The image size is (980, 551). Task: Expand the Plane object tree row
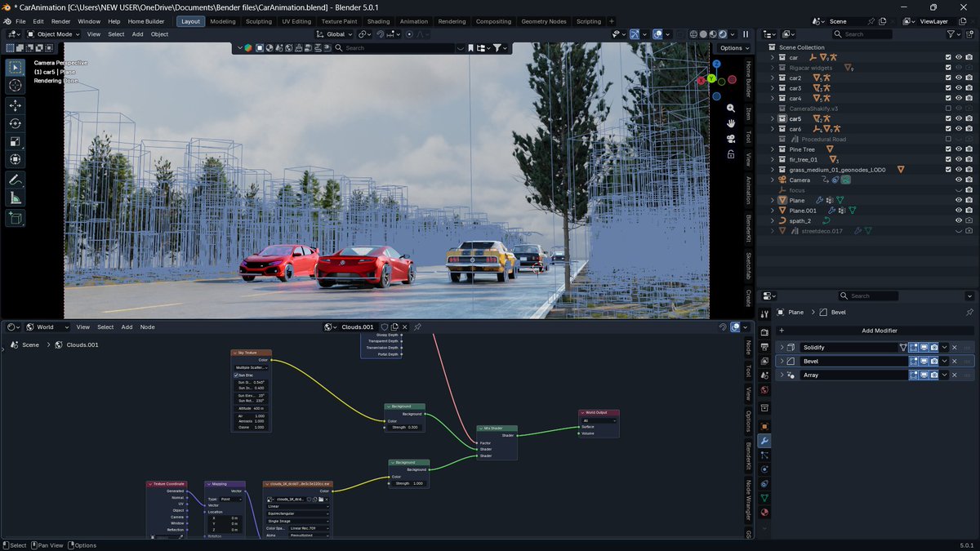773,200
